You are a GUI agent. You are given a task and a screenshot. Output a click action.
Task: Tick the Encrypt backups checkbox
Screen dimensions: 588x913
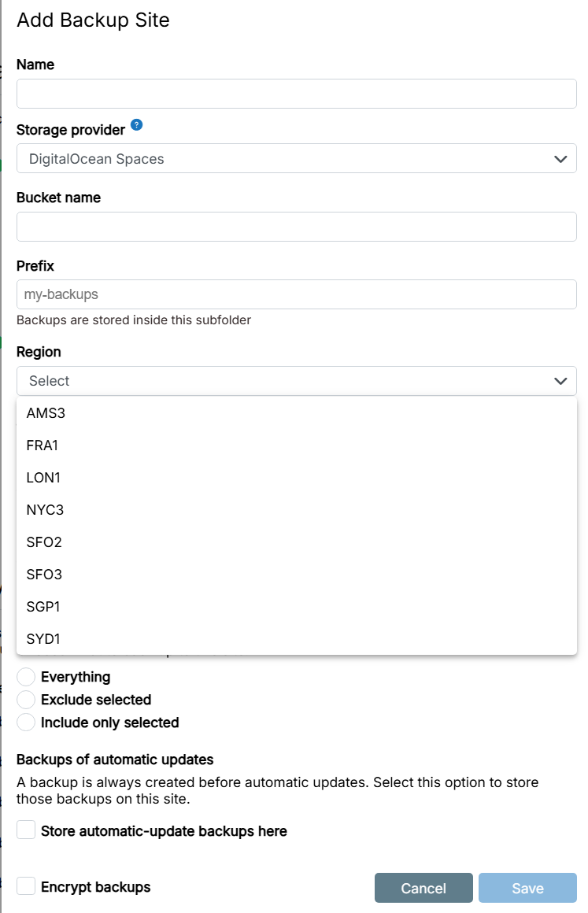point(27,887)
